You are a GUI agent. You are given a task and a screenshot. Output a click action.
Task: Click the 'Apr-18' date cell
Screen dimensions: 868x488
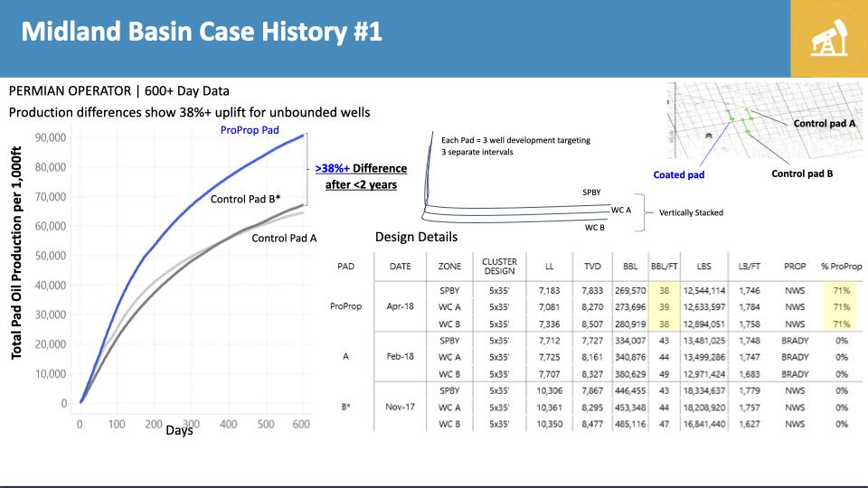click(401, 306)
